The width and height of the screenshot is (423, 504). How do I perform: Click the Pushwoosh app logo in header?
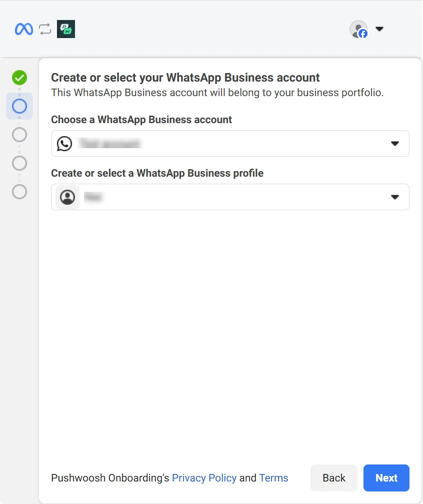tap(66, 30)
